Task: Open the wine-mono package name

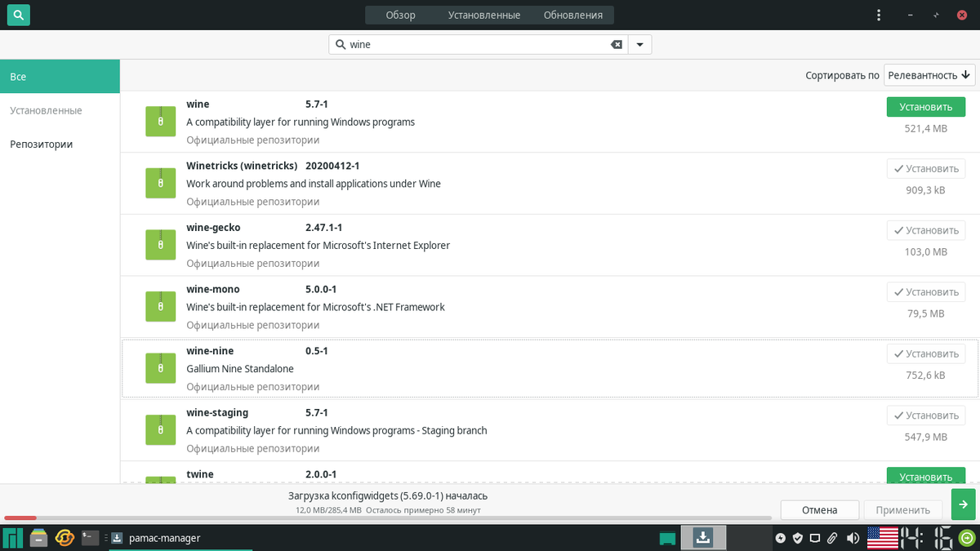Action: 213,289
